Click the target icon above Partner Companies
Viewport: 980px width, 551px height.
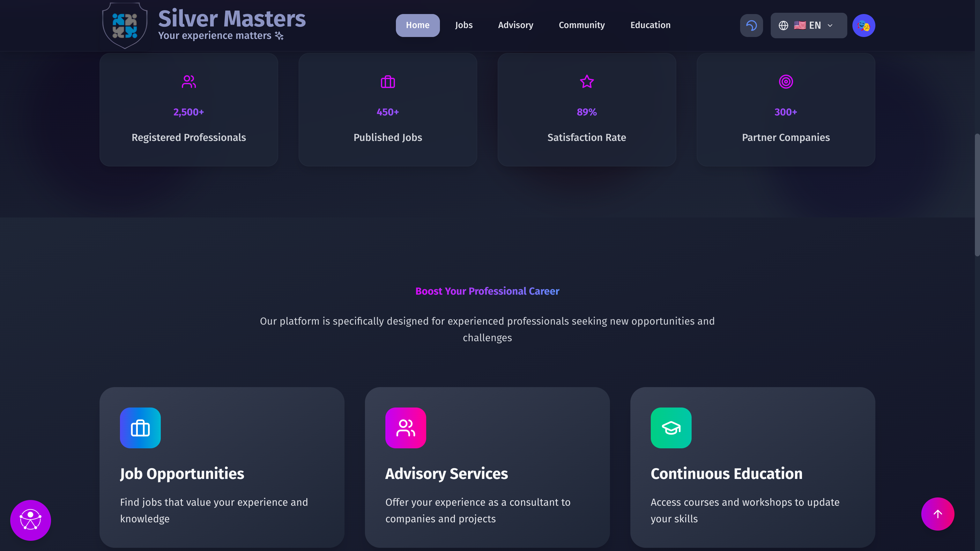point(786,82)
